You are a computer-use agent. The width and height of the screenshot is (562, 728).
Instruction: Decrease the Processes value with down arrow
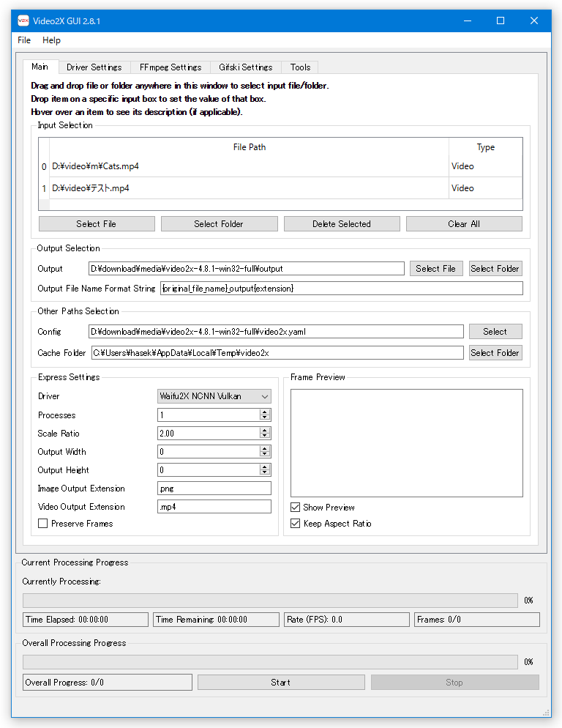264,417
